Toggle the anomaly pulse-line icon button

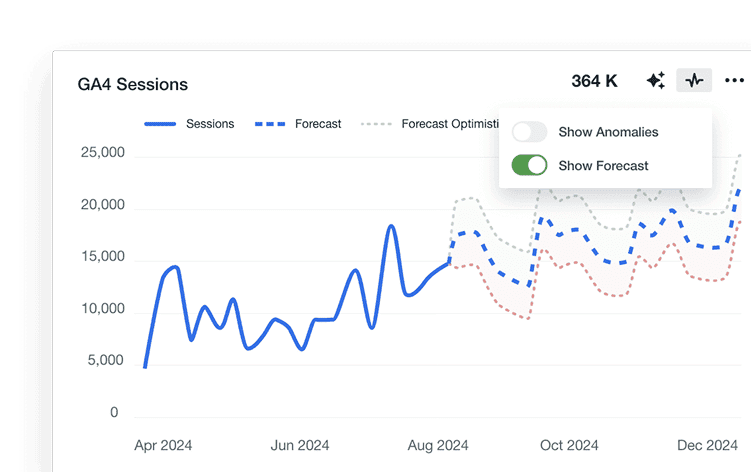point(694,80)
